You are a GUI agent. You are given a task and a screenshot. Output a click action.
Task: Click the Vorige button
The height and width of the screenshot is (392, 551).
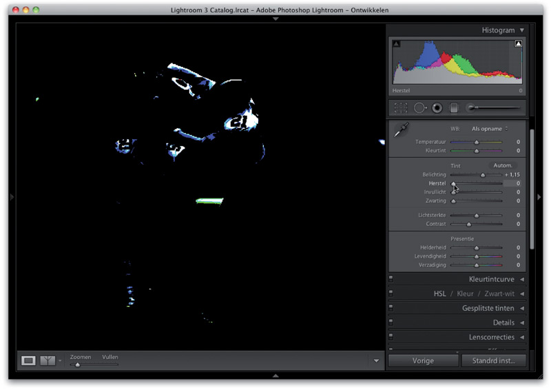pos(423,361)
